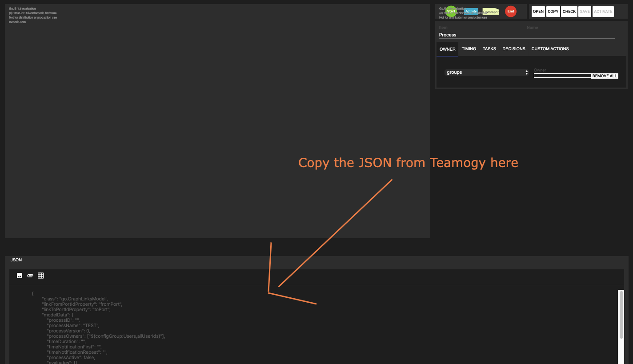Click the "timeNotificationFirst" JSON line
The width and height of the screenshot is (633, 364).
74,347
